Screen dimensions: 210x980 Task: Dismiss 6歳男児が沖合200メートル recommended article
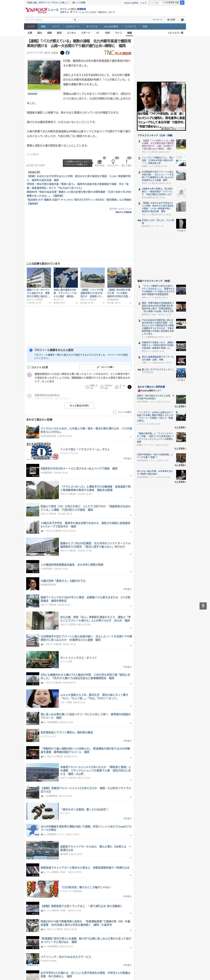pyautogui.click(x=131, y=475)
